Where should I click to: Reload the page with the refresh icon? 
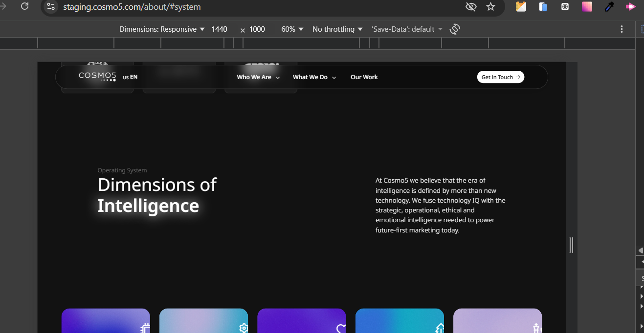(x=24, y=7)
